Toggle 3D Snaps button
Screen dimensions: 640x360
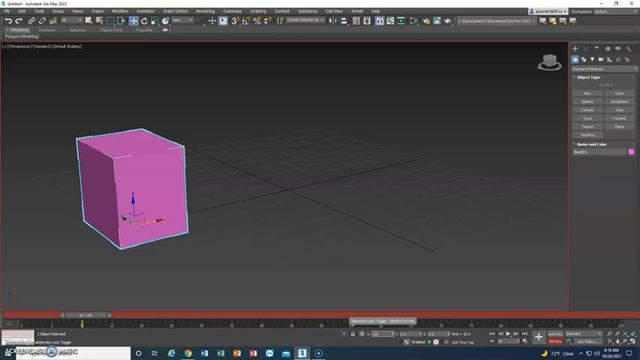[x=235, y=21]
